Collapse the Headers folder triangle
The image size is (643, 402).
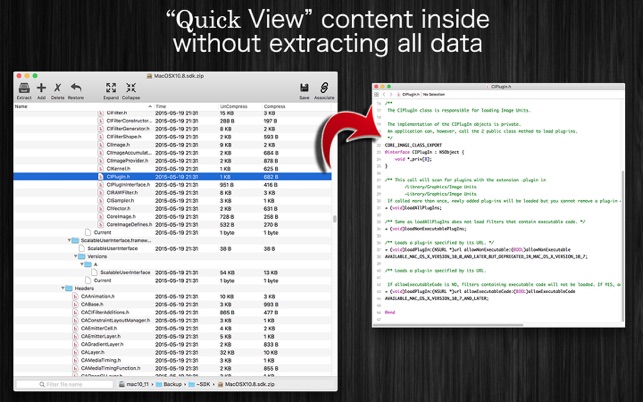pos(63,288)
